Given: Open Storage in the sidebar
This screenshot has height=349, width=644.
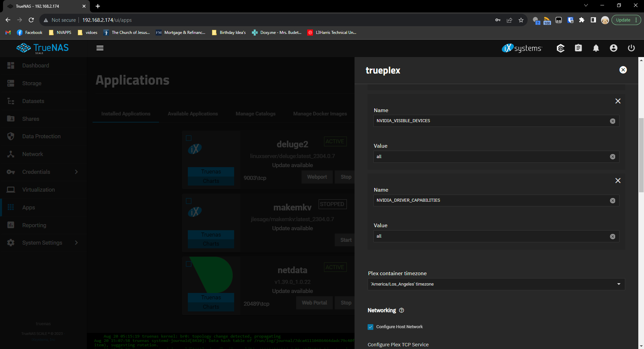Looking at the screenshot, I should click(43, 83).
